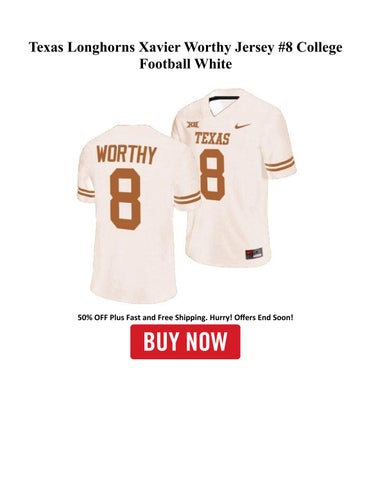
Task: Click the left sleeve stripes of back jersey
Action: (x=86, y=193)
